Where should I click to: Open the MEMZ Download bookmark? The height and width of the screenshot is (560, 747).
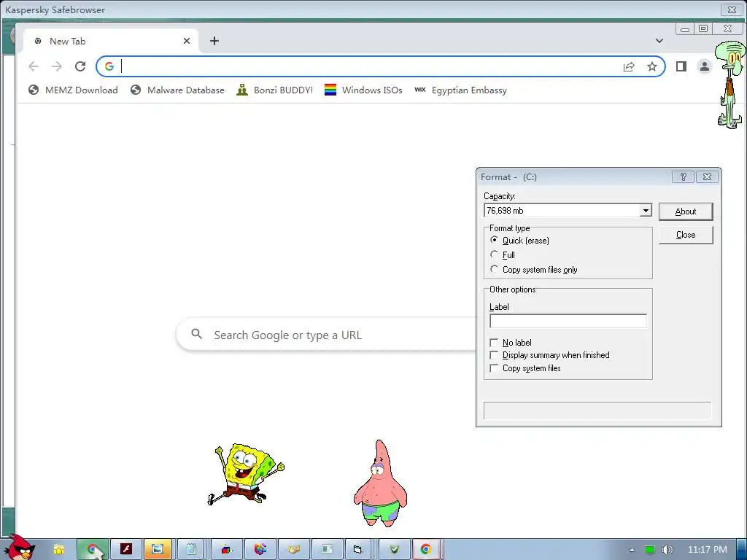[x=73, y=90]
